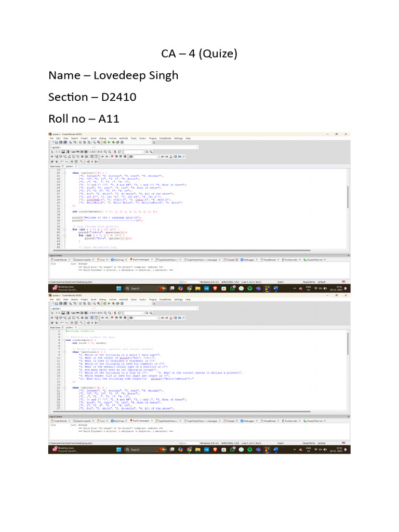Viewport: 399px width, 532px height.
Task: Click Zoom out icon in upper Code::Blocks toolbar
Action: click(x=110, y=152)
